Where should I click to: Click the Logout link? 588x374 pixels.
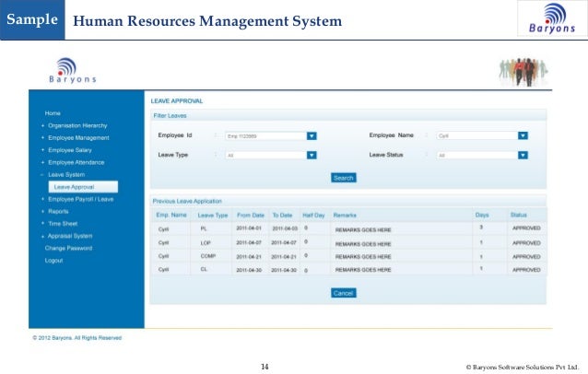[53, 261]
